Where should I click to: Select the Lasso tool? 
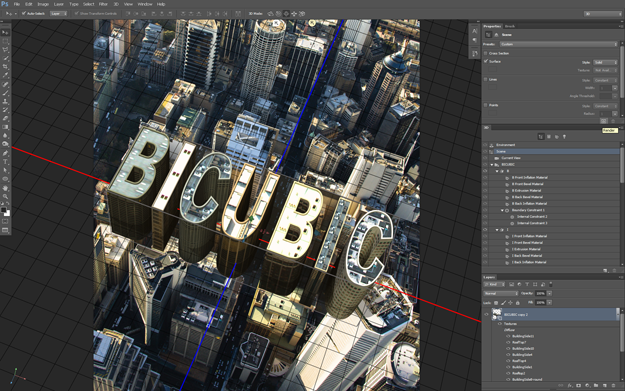tap(5, 50)
